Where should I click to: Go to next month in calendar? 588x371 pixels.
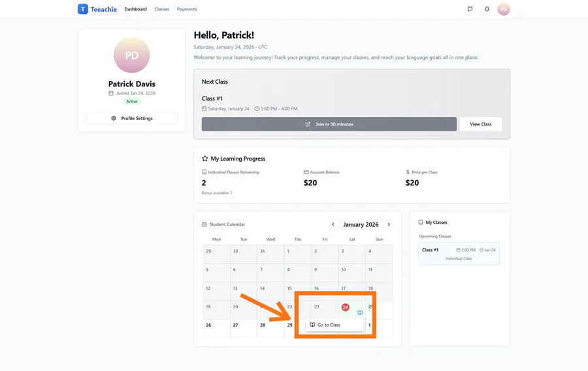[x=389, y=225]
